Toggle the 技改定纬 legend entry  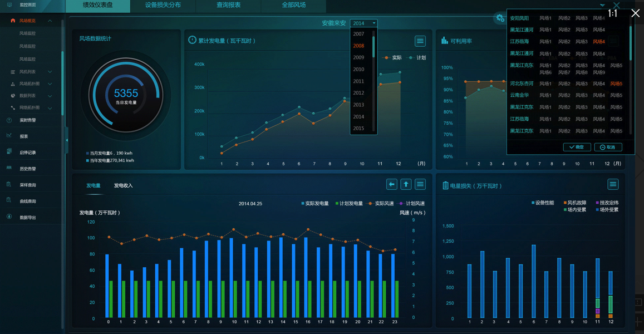pyautogui.click(x=607, y=203)
